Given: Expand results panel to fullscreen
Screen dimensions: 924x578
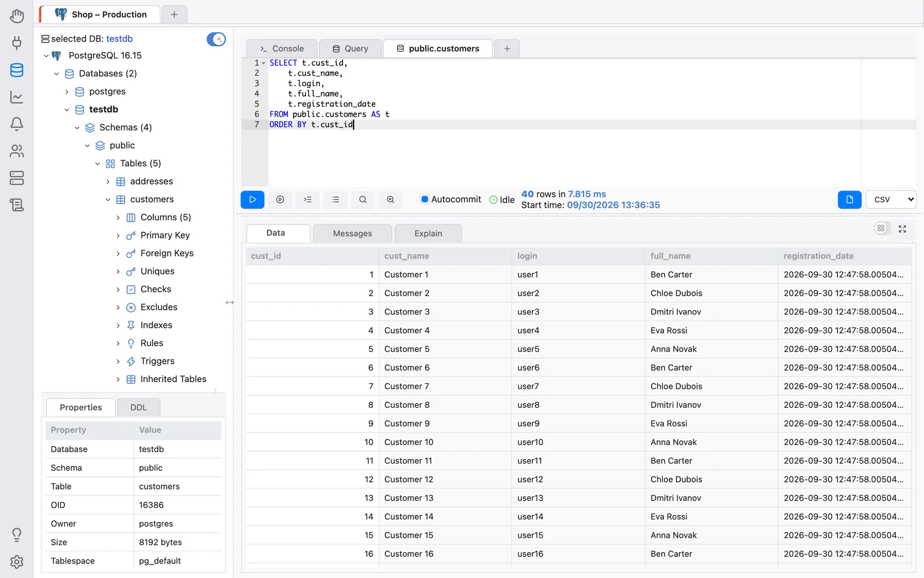Looking at the screenshot, I should (x=902, y=229).
